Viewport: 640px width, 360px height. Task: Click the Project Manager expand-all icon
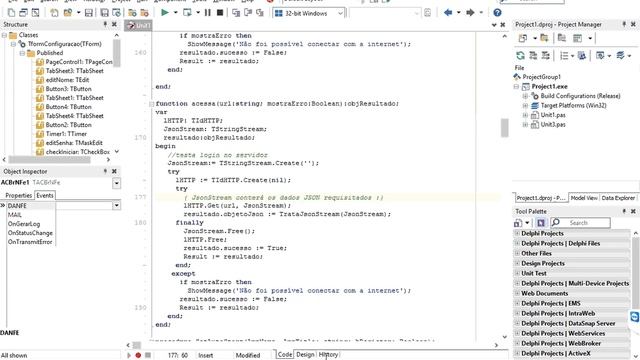pos(533,56)
